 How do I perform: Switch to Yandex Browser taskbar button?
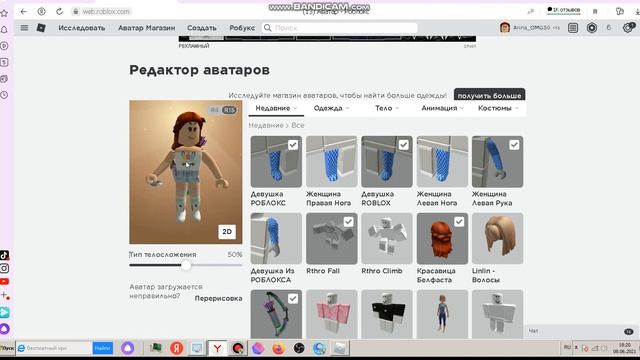[x=217, y=348]
